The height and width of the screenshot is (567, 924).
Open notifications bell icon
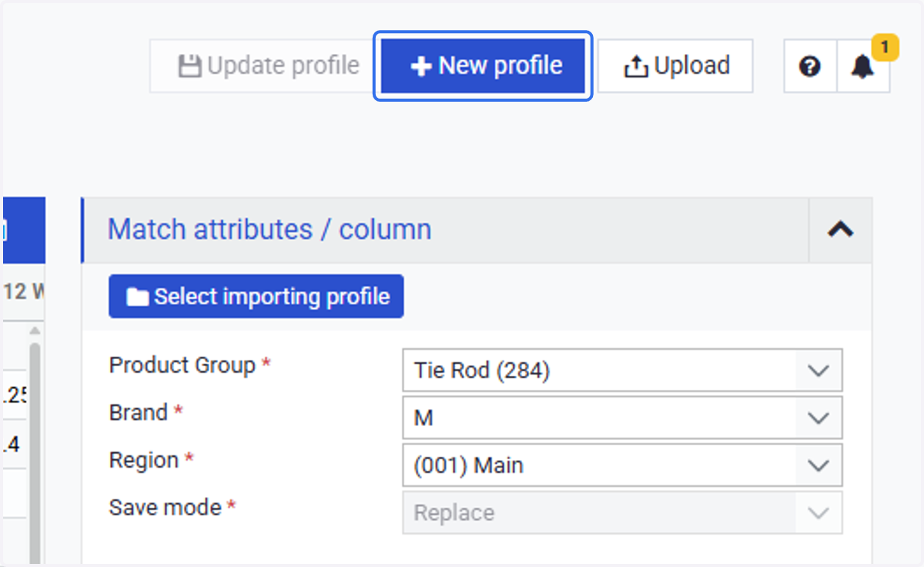(863, 67)
